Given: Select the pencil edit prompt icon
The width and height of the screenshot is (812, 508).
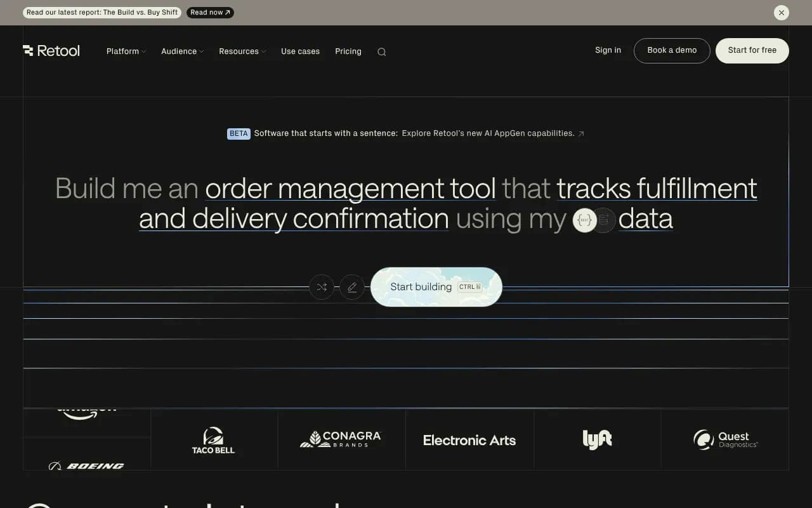Looking at the screenshot, I should 352,287.
